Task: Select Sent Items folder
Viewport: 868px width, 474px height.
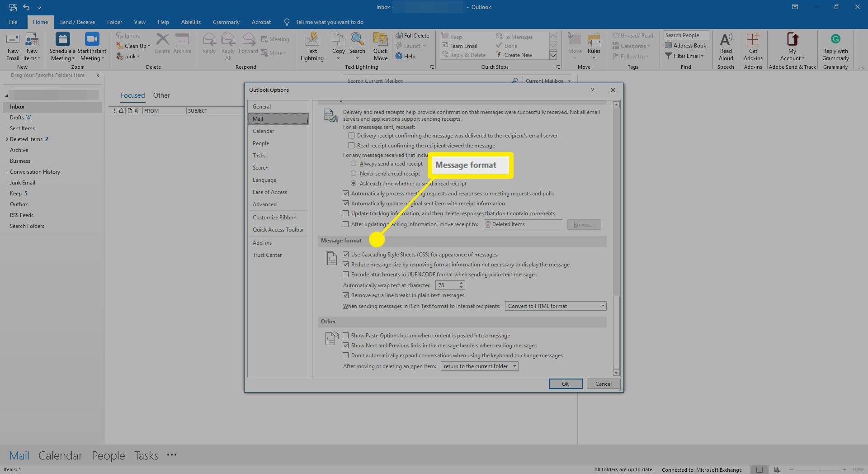Action: 22,128
